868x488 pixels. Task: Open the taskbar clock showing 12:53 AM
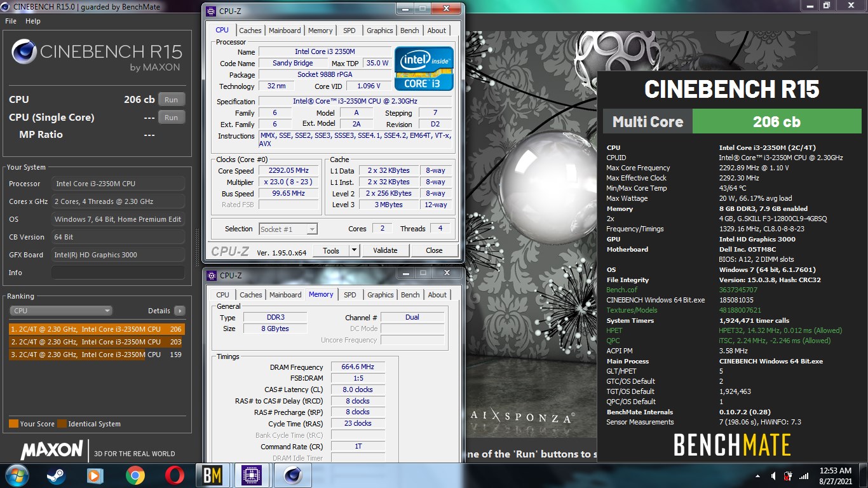point(835,476)
